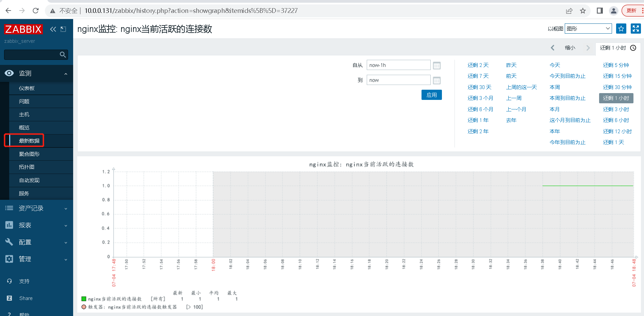Open browser profile avatar

[x=614, y=11]
